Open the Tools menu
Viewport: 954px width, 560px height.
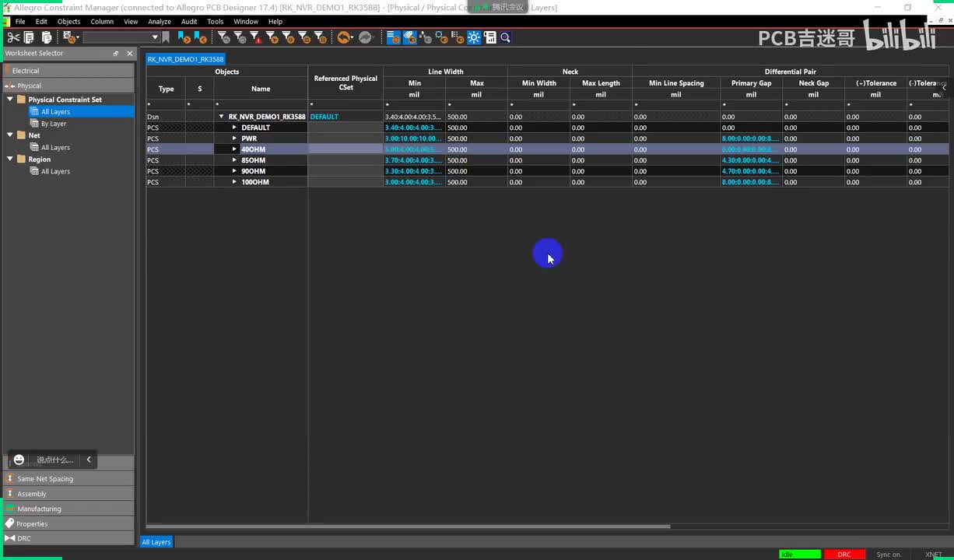pyautogui.click(x=216, y=22)
